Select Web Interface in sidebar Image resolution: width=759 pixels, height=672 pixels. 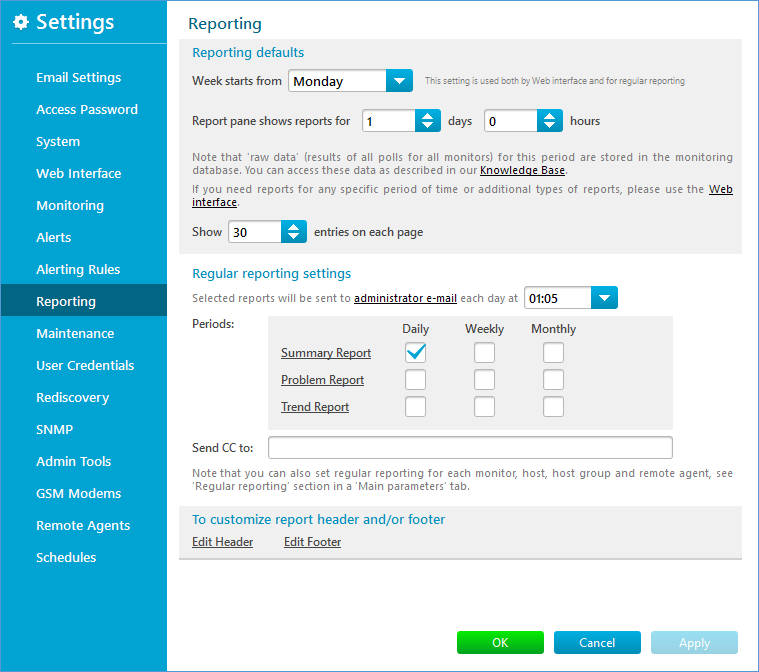click(78, 173)
